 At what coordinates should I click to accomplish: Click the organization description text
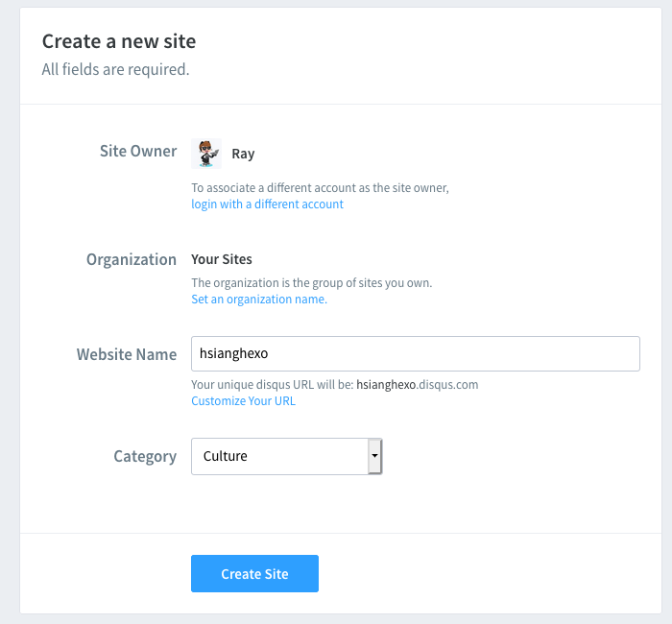pyautogui.click(x=311, y=283)
